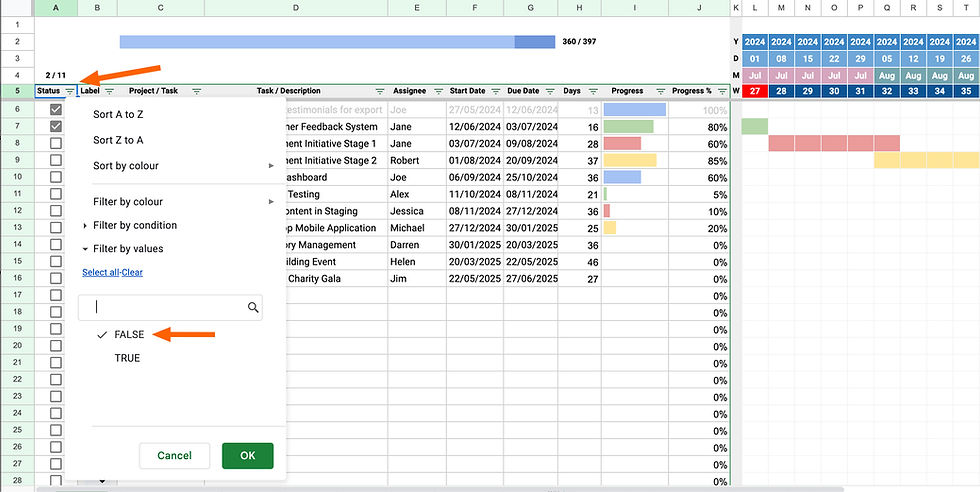
Task: Click the 2 / 11 counter cell
Action: pos(56,75)
